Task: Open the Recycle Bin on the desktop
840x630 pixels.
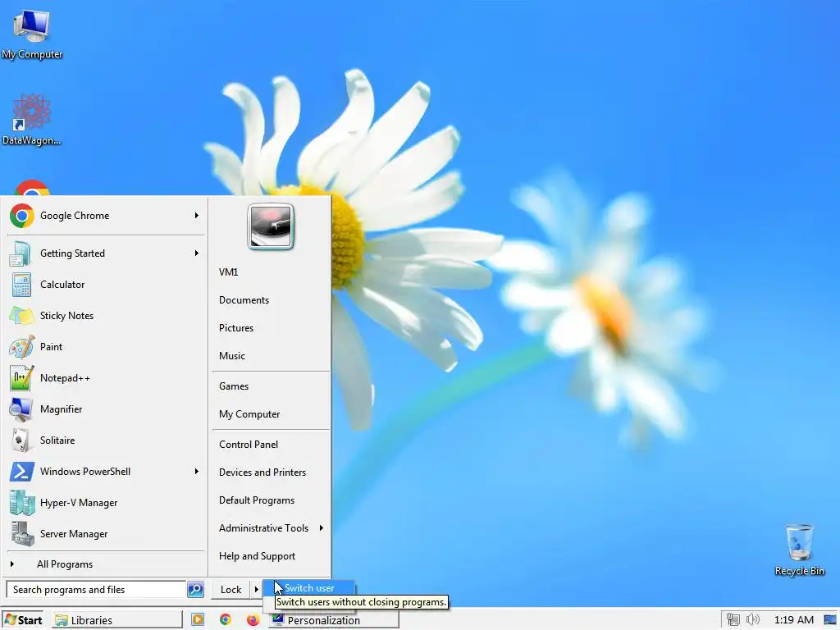Action: (x=799, y=549)
